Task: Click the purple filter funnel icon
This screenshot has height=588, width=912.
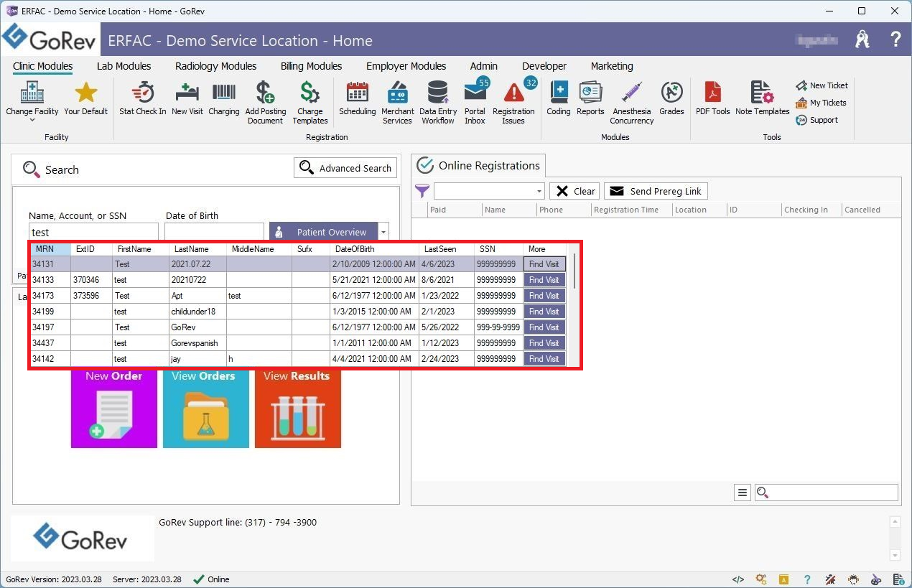Action: tap(422, 191)
